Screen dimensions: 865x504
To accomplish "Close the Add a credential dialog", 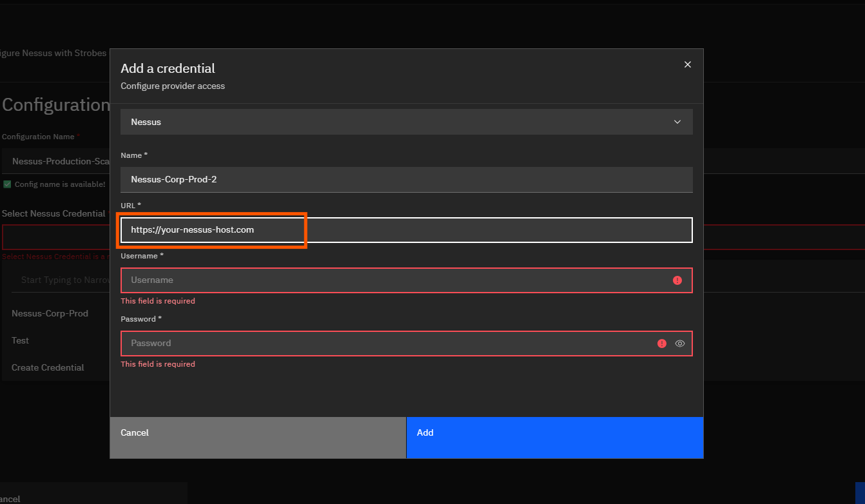I will 688,64.
